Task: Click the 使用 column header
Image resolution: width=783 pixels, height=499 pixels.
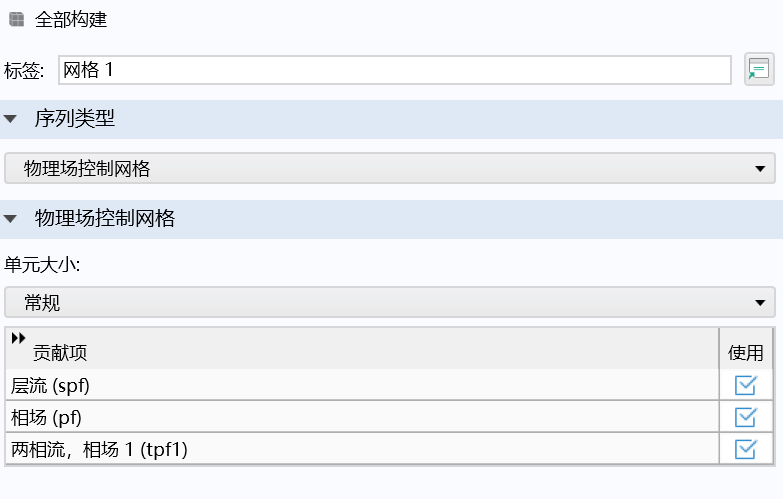Action: 745,353
